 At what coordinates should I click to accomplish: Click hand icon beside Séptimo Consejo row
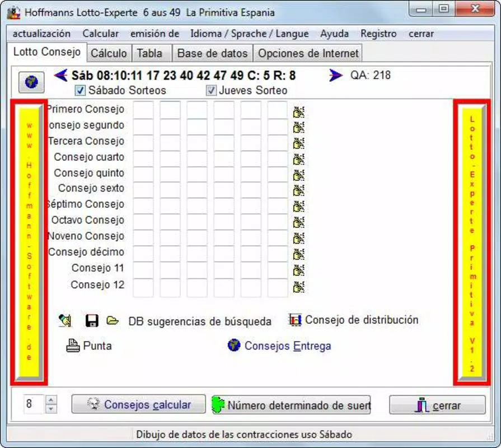point(298,206)
